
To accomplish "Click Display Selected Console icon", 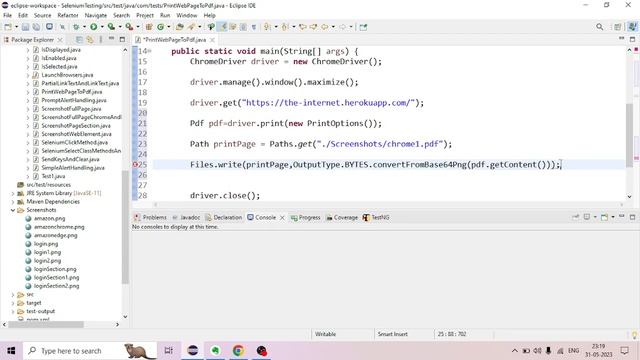I will pos(587,217).
